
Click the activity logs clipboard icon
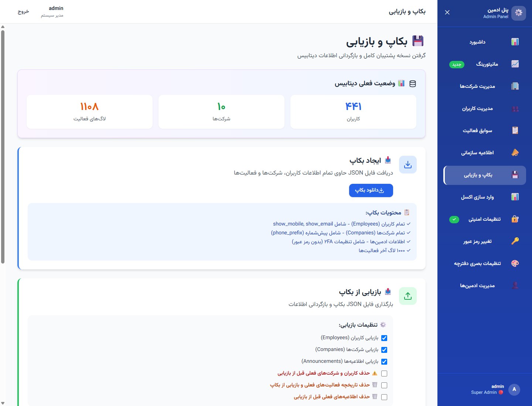515,131
